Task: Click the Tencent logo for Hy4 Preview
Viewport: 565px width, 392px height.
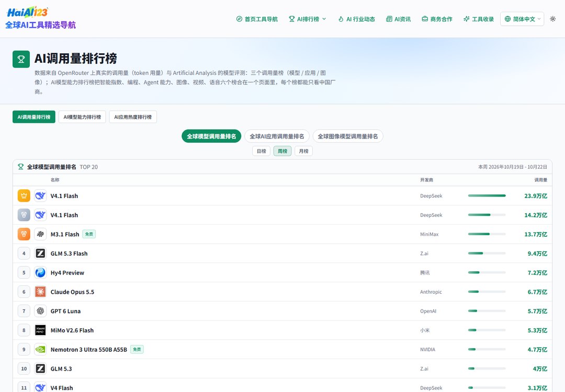Action: (x=40, y=272)
